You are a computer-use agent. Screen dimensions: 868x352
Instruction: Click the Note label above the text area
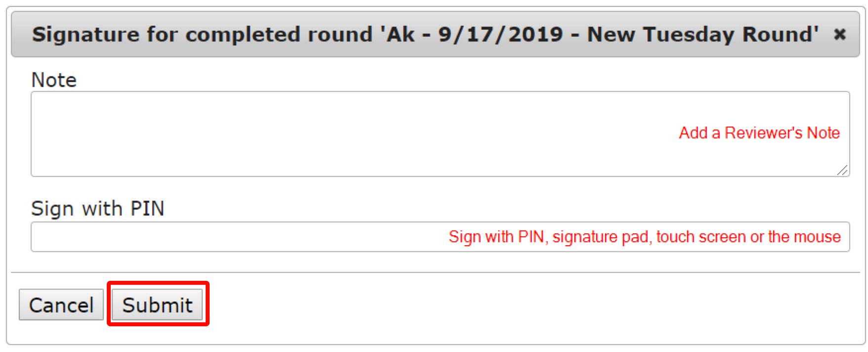(x=53, y=80)
